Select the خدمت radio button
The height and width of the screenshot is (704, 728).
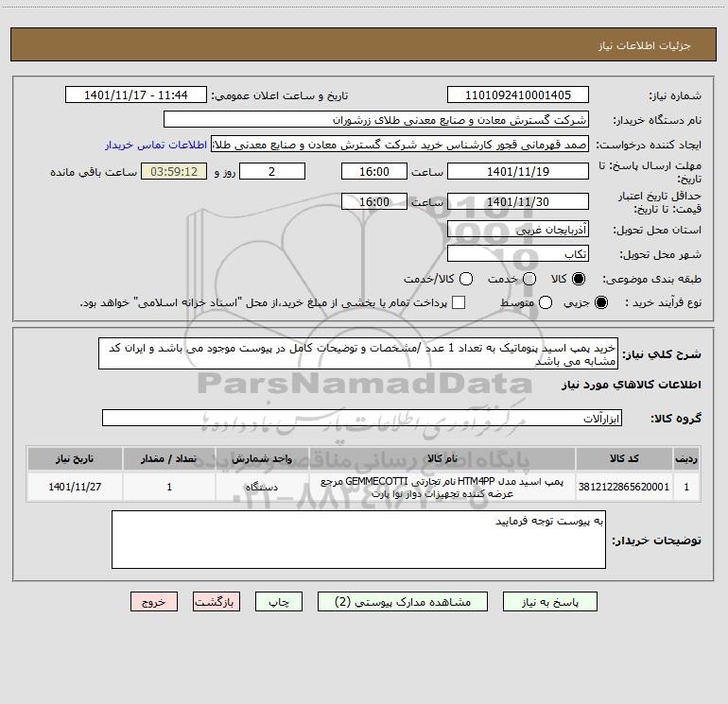529,279
